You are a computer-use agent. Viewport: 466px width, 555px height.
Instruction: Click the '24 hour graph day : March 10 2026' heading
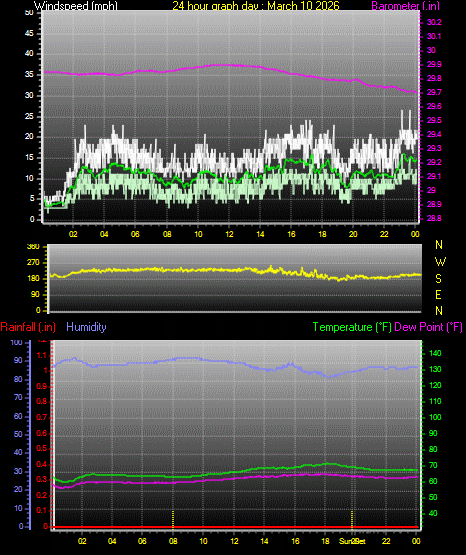(256, 6)
